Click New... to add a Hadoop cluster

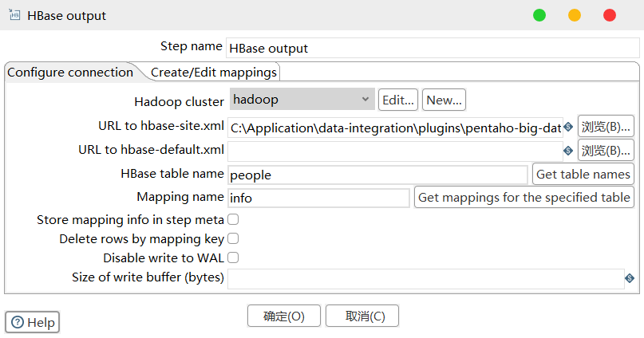pyautogui.click(x=444, y=100)
